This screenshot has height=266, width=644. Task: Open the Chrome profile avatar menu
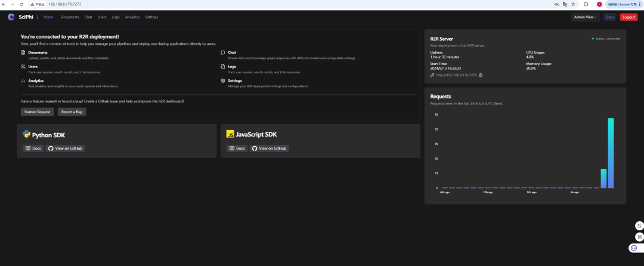pos(599,4)
